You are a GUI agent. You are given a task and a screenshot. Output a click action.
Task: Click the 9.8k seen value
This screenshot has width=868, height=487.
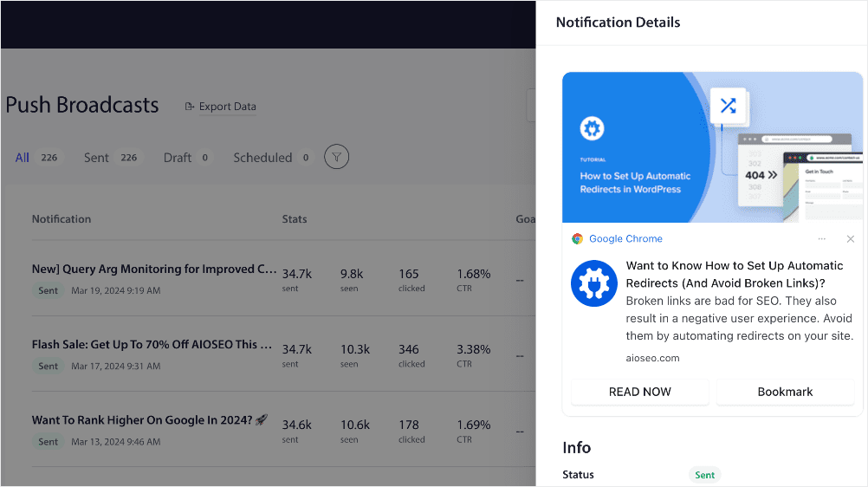tap(352, 274)
